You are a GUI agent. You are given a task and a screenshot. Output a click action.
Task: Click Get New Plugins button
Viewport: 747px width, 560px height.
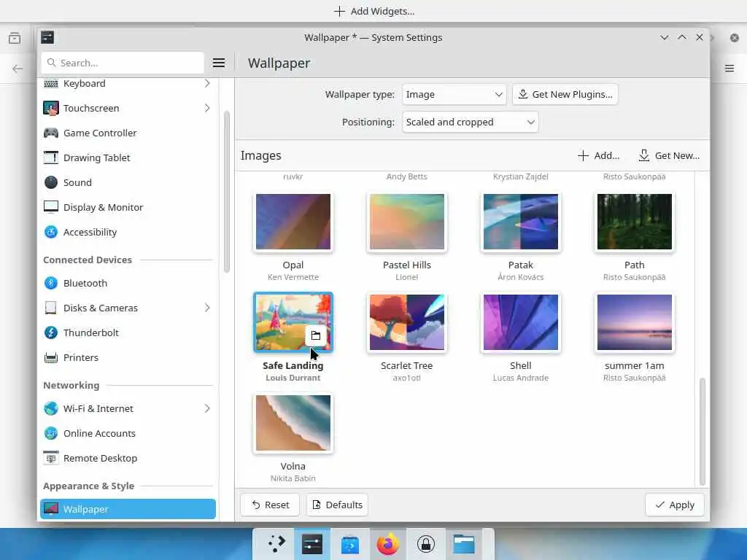tap(565, 94)
